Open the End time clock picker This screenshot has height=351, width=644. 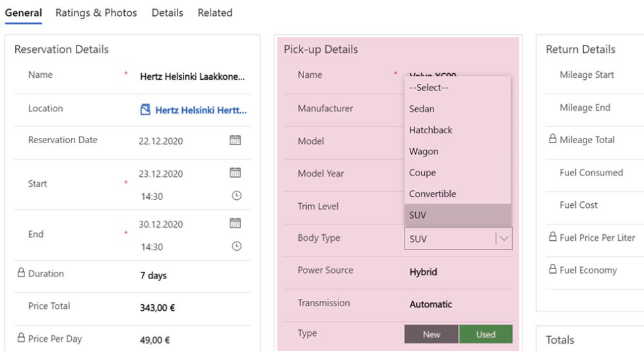coord(237,246)
